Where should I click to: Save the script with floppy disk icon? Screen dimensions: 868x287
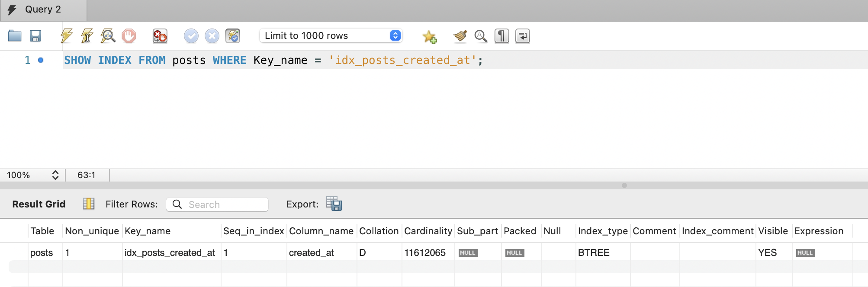point(35,36)
